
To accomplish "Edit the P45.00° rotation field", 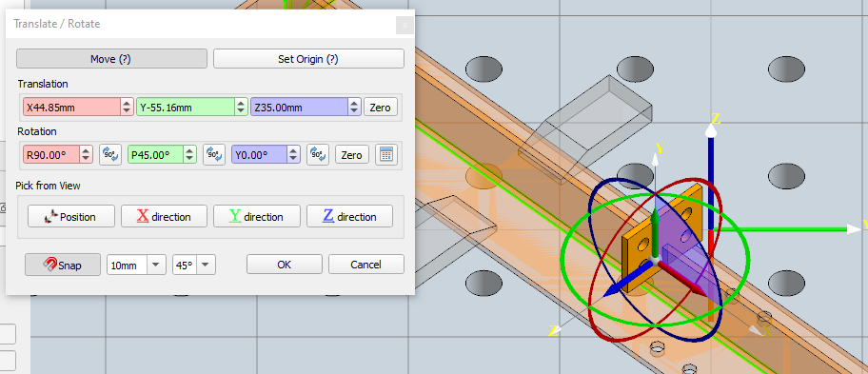I will pyautogui.click(x=155, y=155).
